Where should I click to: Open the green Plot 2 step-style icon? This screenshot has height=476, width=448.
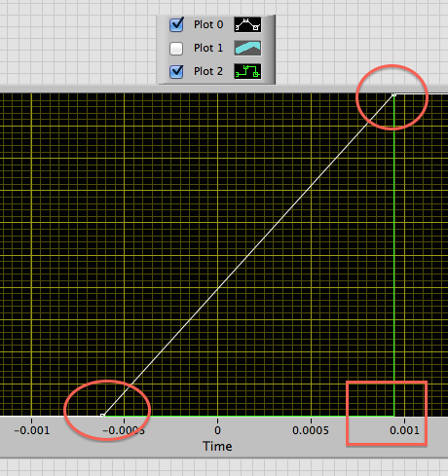(x=247, y=71)
